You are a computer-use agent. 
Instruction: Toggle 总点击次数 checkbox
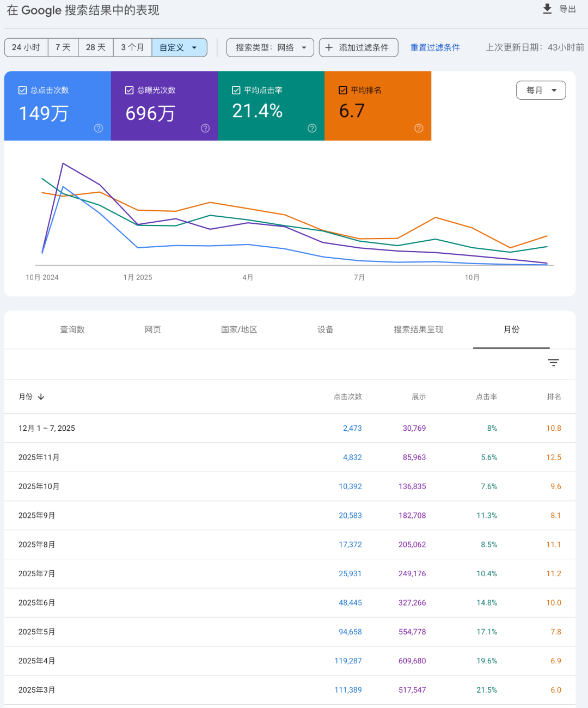point(23,90)
